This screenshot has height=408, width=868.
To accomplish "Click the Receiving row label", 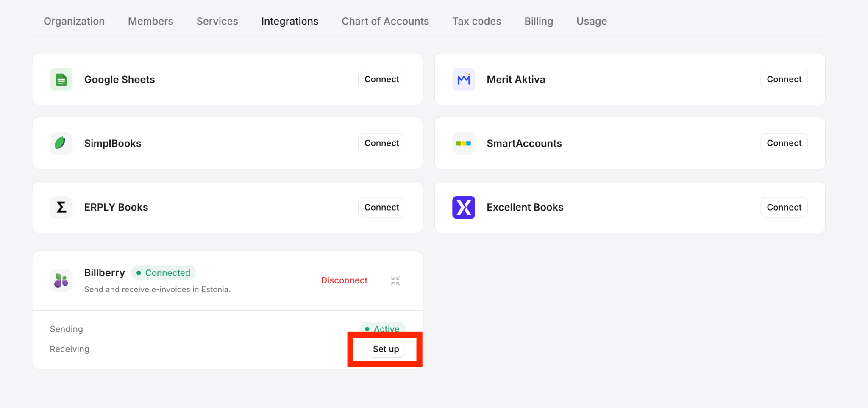I will [x=70, y=349].
